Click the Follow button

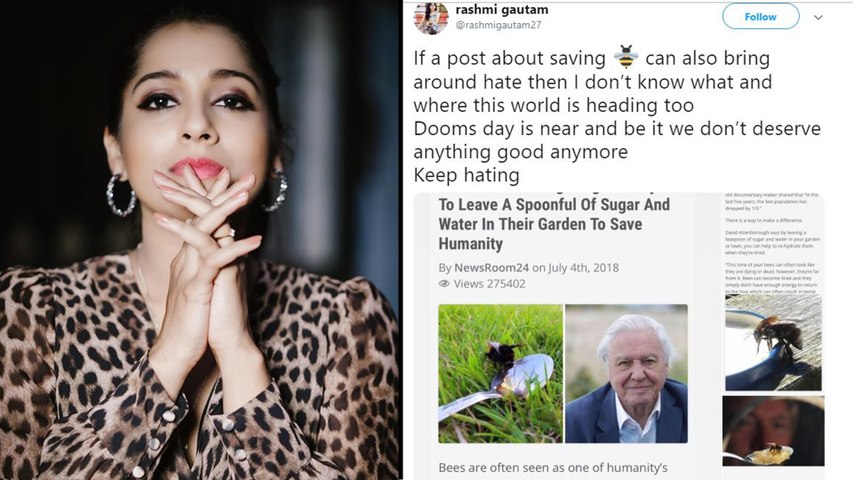click(x=761, y=17)
